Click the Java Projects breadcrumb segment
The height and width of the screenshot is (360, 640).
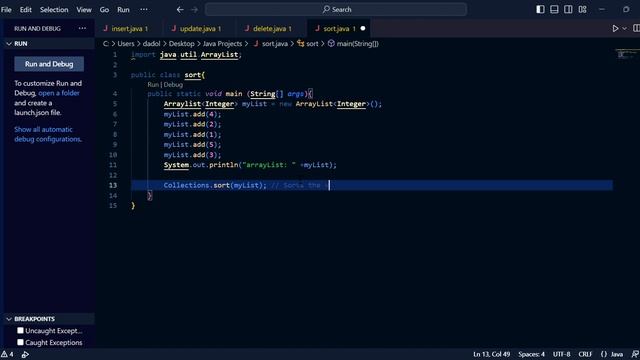click(x=222, y=43)
